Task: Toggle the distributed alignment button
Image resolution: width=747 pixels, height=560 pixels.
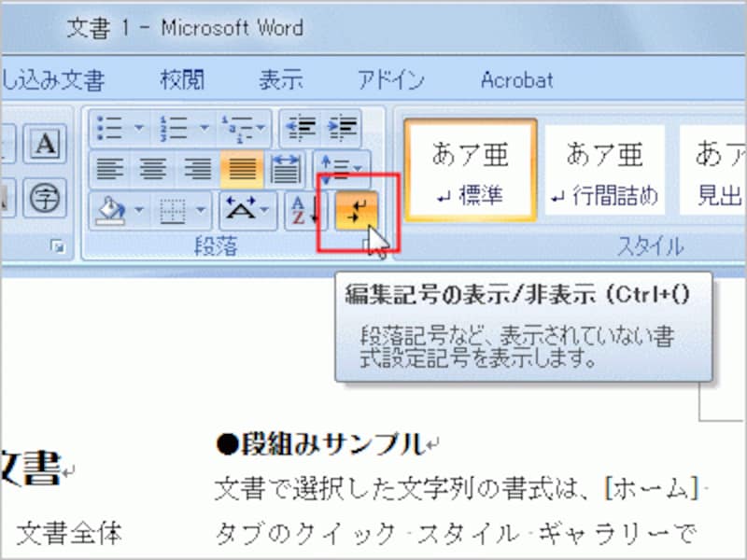Action: coord(285,170)
